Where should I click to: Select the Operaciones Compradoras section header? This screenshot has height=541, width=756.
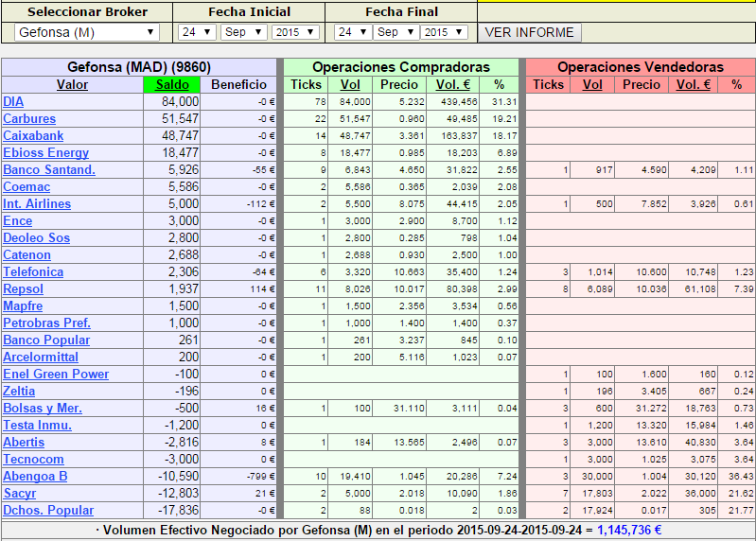point(401,67)
